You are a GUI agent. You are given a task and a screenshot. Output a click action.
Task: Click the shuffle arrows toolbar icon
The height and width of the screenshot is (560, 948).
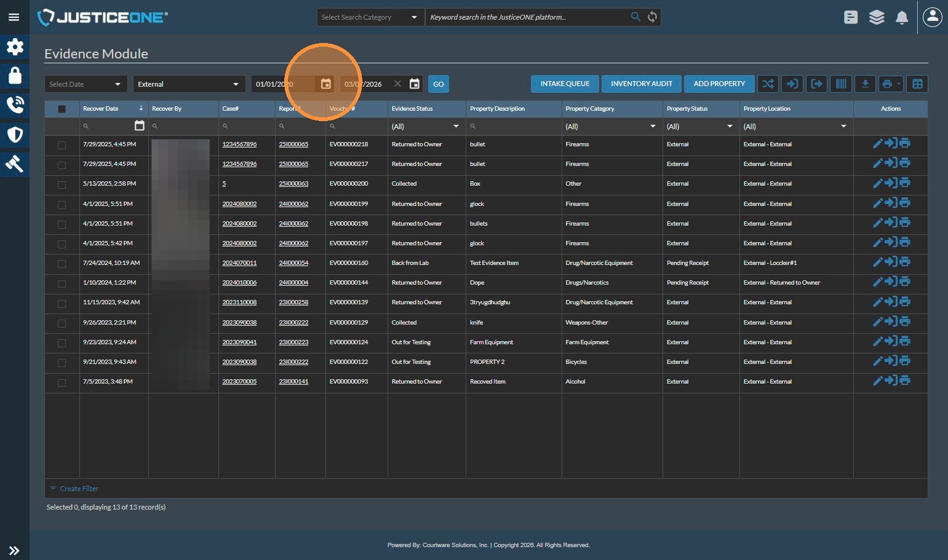click(768, 84)
